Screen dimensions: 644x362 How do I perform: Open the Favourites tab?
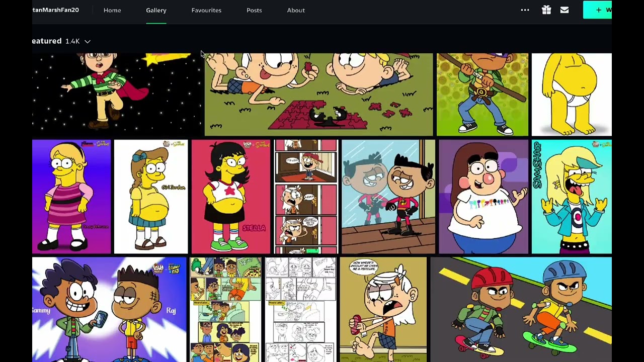(206, 10)
